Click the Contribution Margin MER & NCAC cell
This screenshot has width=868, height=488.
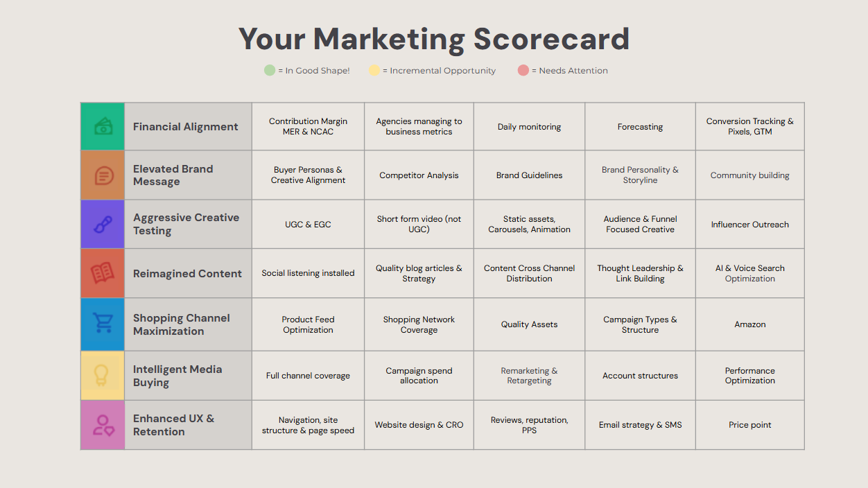(308, 126)
